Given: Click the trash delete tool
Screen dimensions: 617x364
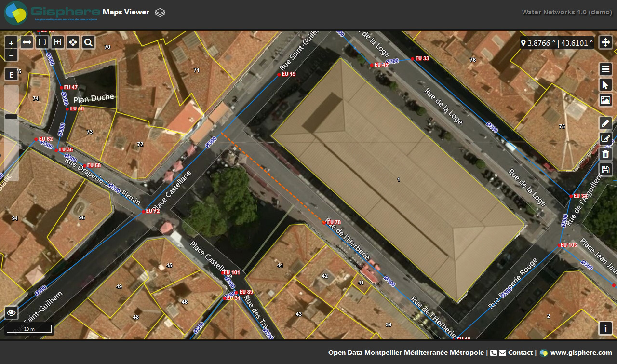Looking at the screenshot, I should point(605,154).
